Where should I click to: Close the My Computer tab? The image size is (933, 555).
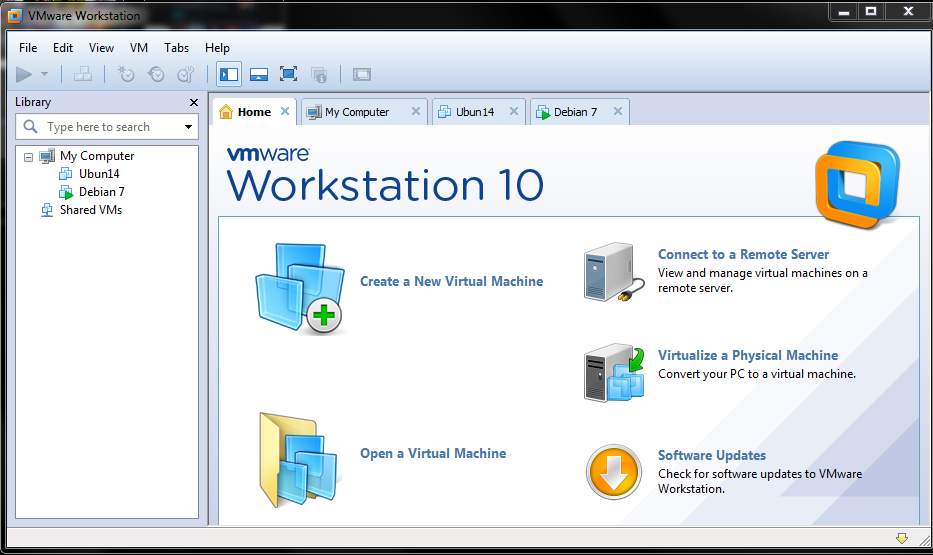tap(416, 111)
